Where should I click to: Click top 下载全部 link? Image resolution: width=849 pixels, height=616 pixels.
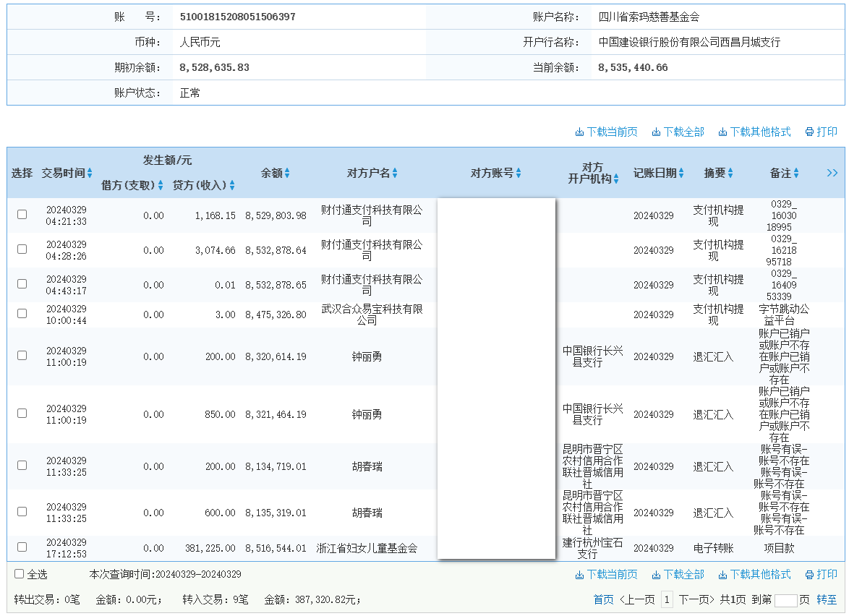point(678,132)
